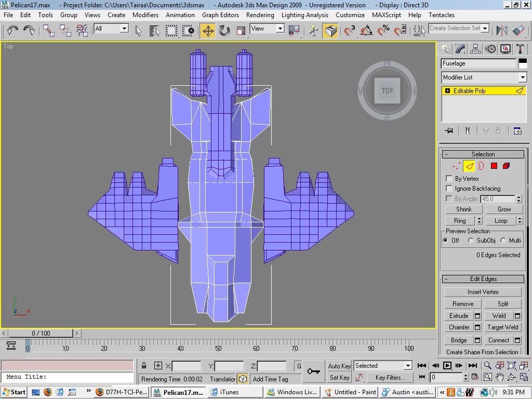The width and height of the screenshot is (532, 399).
Task: Select the Multi preview selection radio
Action: pos(503,240)
